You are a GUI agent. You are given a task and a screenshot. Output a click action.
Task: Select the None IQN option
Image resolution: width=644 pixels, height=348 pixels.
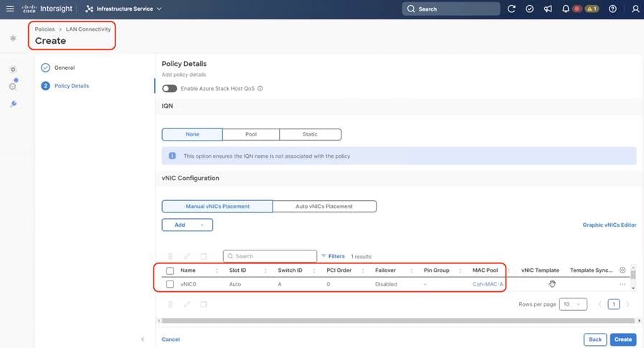point(192,134)
